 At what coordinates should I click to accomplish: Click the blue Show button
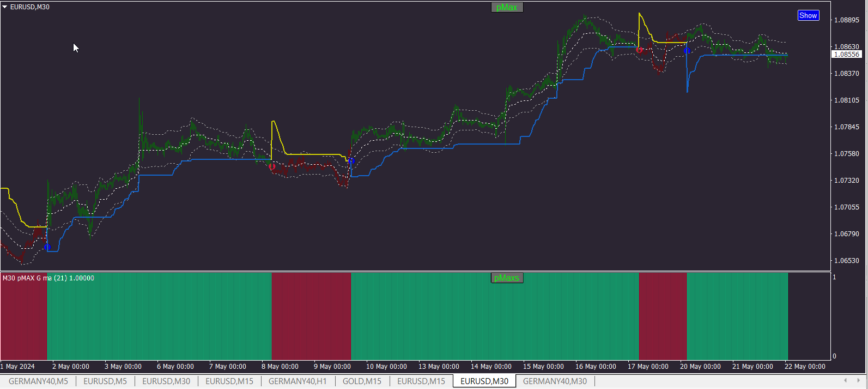click(x=808, y=15)
